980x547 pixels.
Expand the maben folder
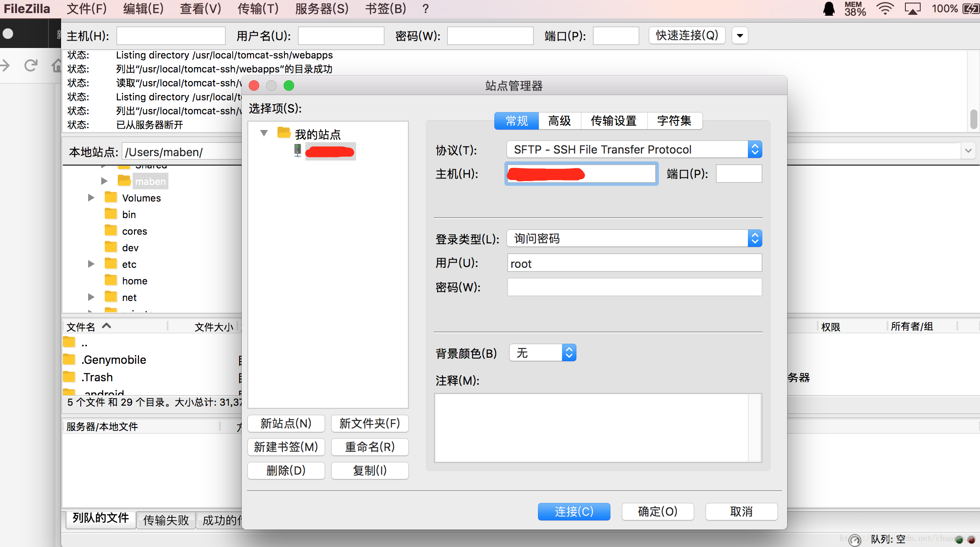pyautogui.click(x=104, y=181)
